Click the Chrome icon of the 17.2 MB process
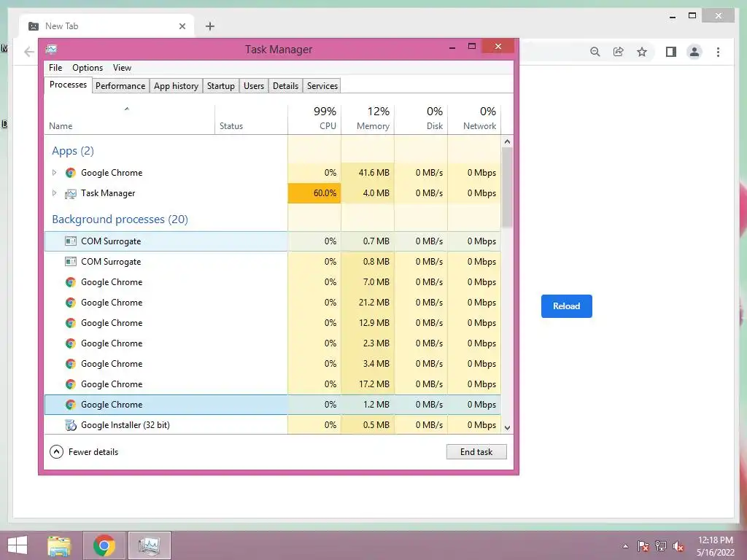 click(x=71, y=384)
